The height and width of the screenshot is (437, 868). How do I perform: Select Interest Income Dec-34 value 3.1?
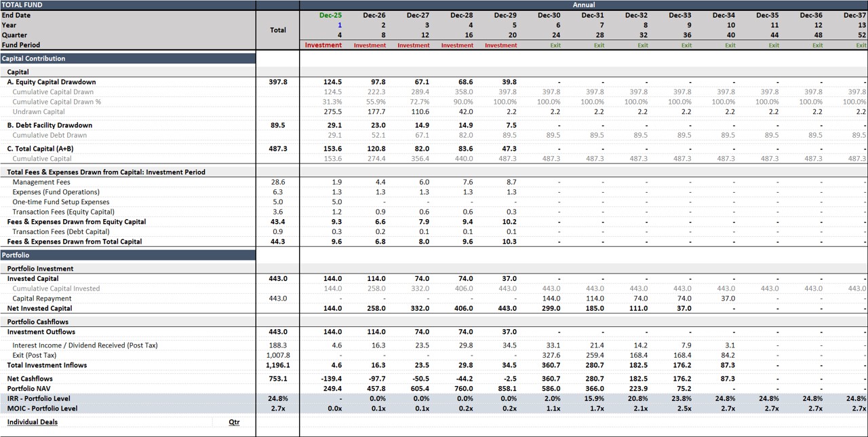(730, 345)
